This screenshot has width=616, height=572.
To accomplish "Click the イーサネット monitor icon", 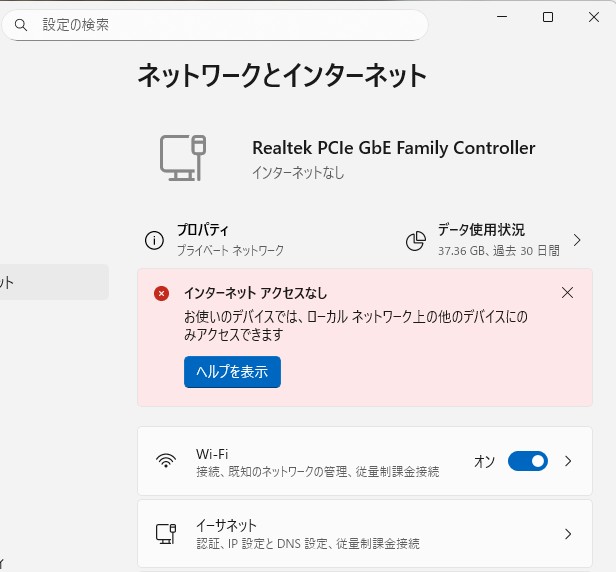I will [x=166, y=534].
